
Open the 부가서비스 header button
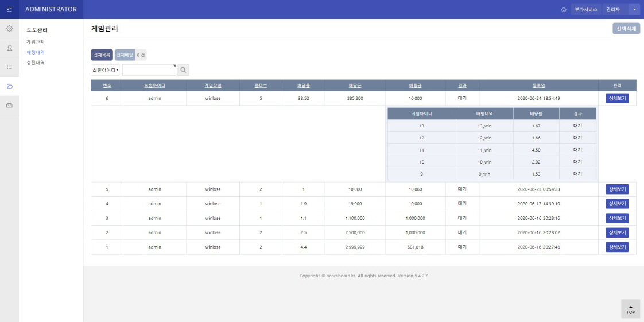click(586, 10)
